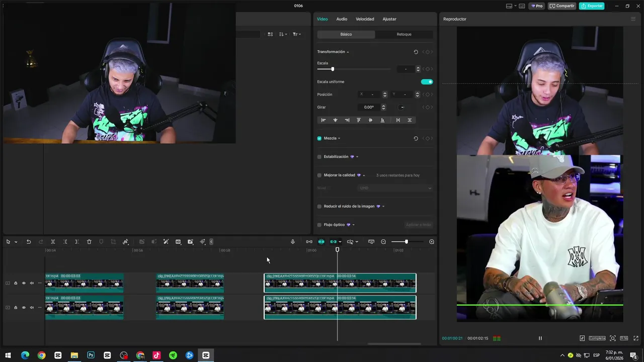Click the Aplicar a todo button
Screen dimensions: 644x362
tap(419, 225)
